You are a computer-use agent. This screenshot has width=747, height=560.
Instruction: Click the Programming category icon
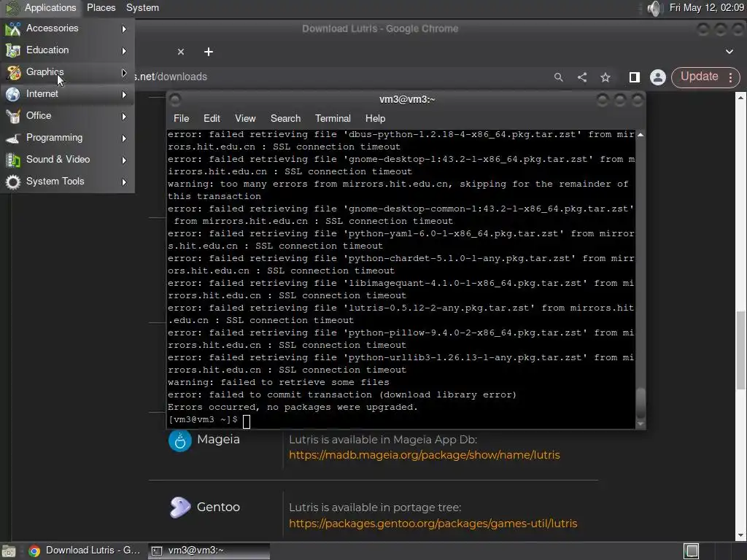(x=13, y=139)
